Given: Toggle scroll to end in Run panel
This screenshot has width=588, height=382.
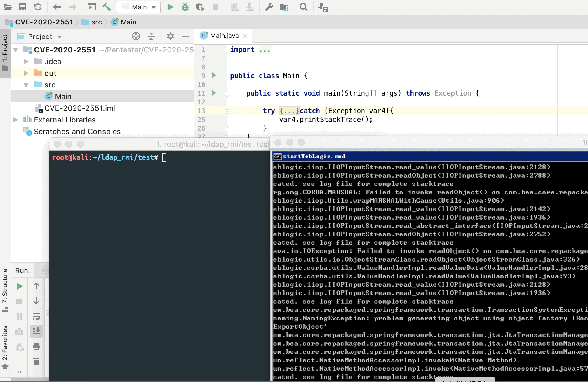Looking at the screenshot, I should coord(36,331).
